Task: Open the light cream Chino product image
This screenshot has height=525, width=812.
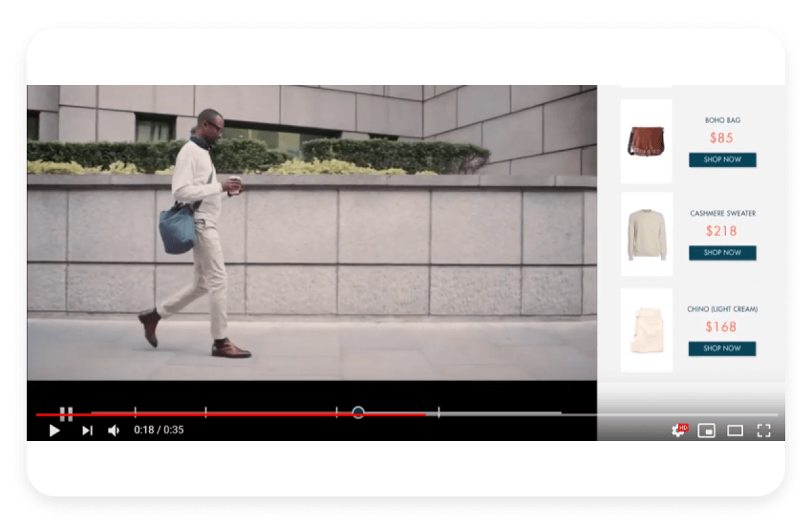Action: [x=647, y=330]
